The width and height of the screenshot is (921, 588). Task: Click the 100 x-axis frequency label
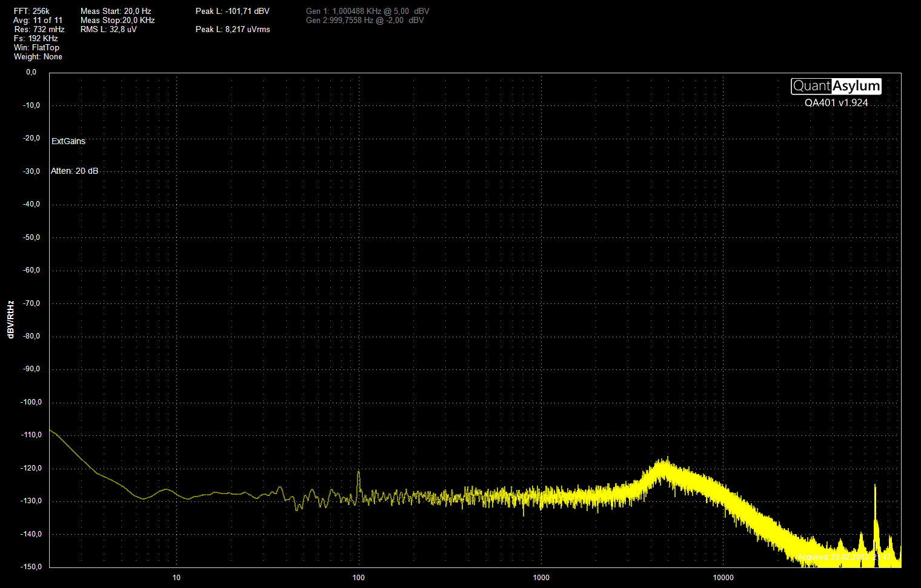point(359,578)
